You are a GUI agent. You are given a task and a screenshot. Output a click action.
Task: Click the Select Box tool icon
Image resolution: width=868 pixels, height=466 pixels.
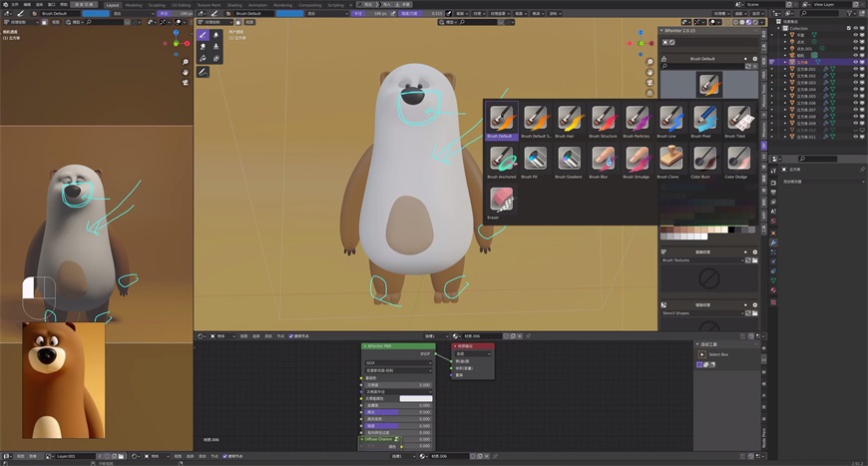coord(702,354)
